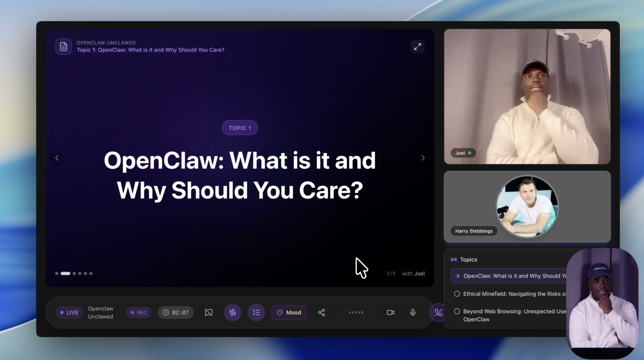Screen dimensions: 644x360
Task: Toggle the topics list icon button
Action: 256,313
